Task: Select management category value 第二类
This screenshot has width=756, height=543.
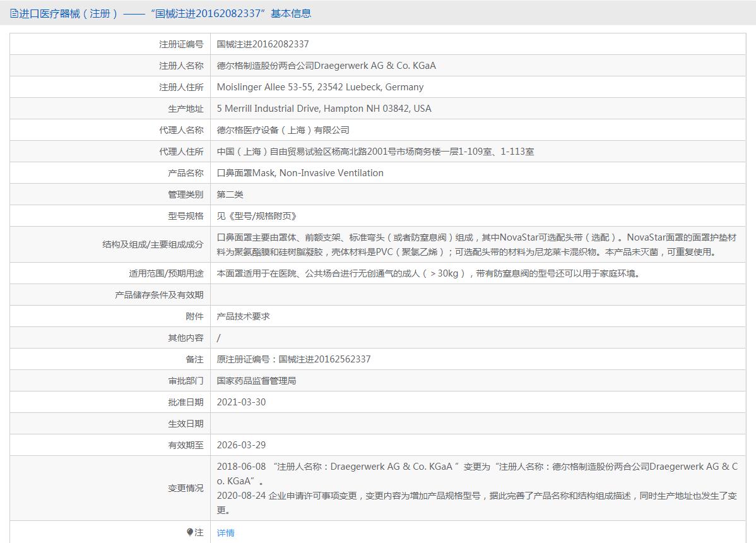Action: click(230, 194)
